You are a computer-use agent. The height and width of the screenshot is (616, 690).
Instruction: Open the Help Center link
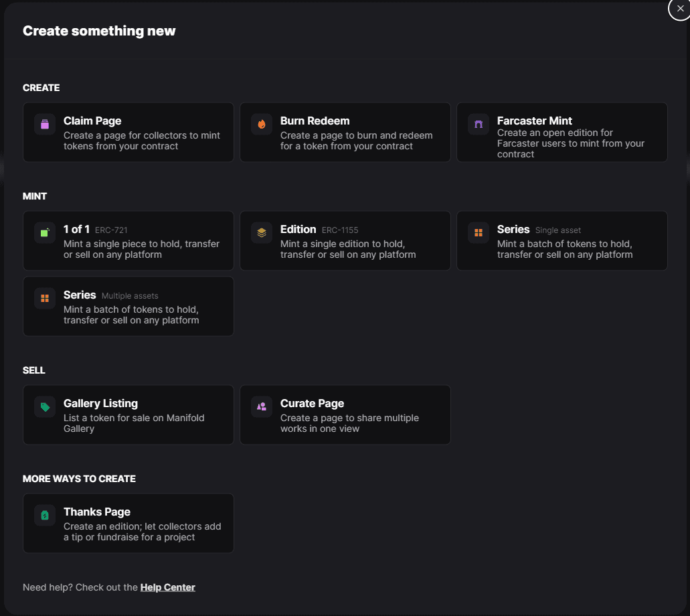pos(168,587)
